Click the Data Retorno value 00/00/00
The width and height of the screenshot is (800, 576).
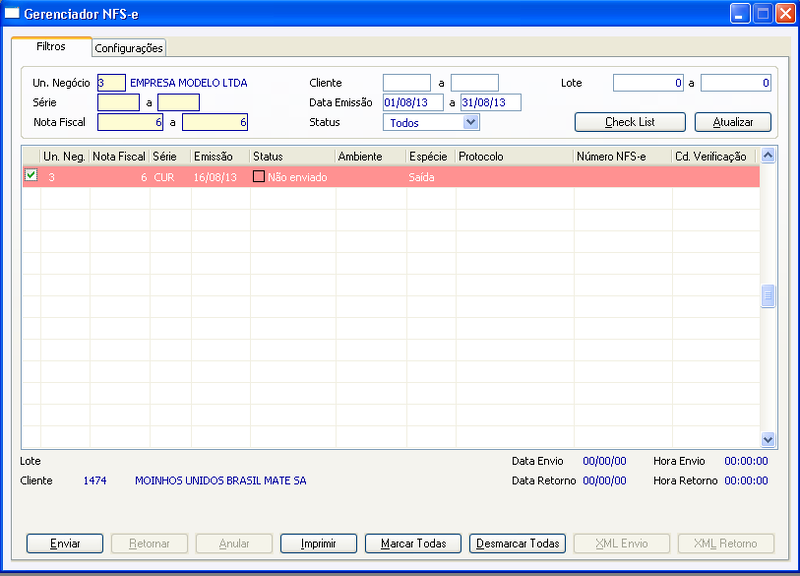pos(605,481)
